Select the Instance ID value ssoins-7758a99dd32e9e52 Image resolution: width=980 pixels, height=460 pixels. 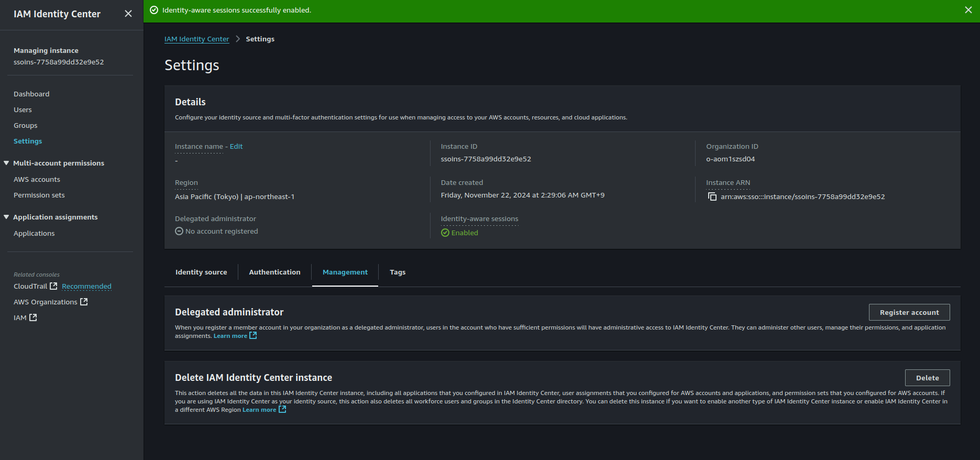[486, 159]
